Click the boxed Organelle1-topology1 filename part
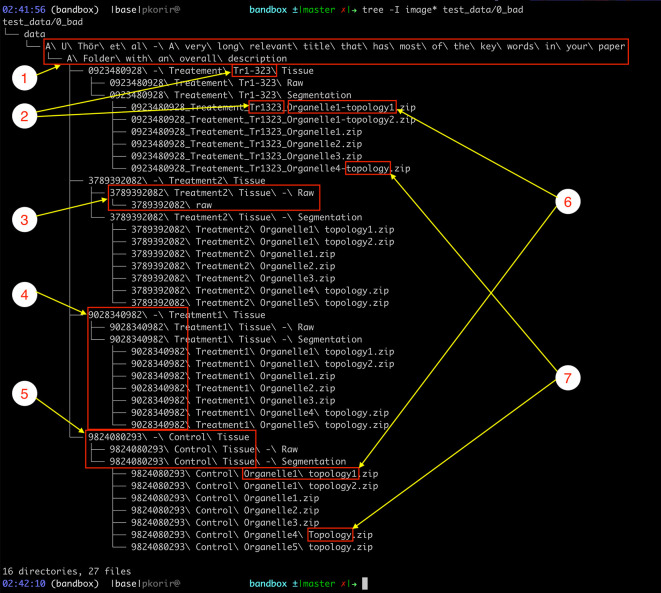 (x=341, y=107)
